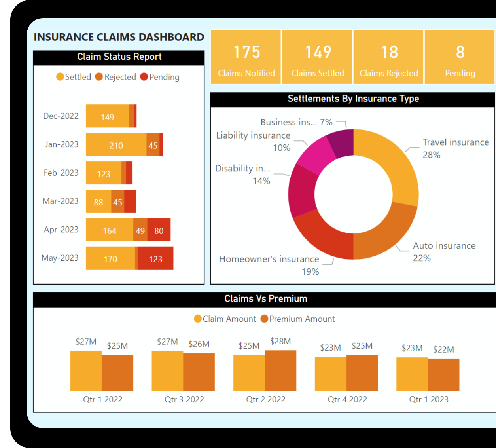Viewport: 496px width, 448px height.
Task: Click the Jan-2023 rejected bar 45
Action: pos(153,144)
